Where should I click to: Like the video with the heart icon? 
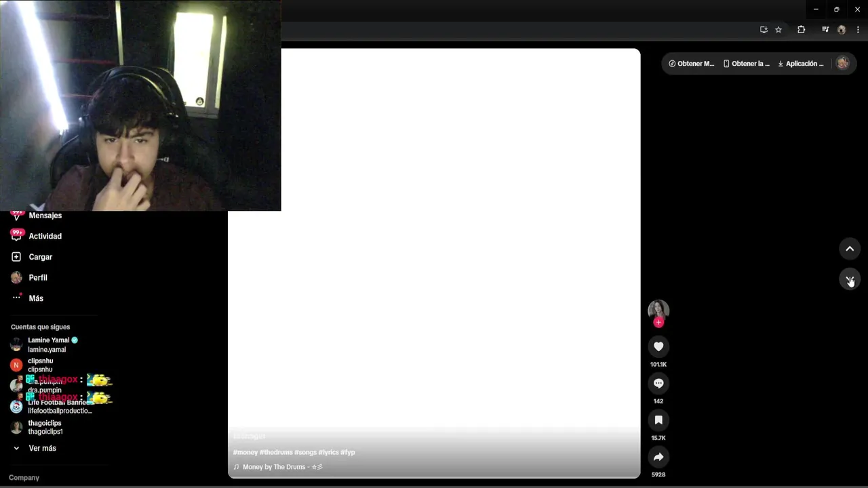(658, 346)
